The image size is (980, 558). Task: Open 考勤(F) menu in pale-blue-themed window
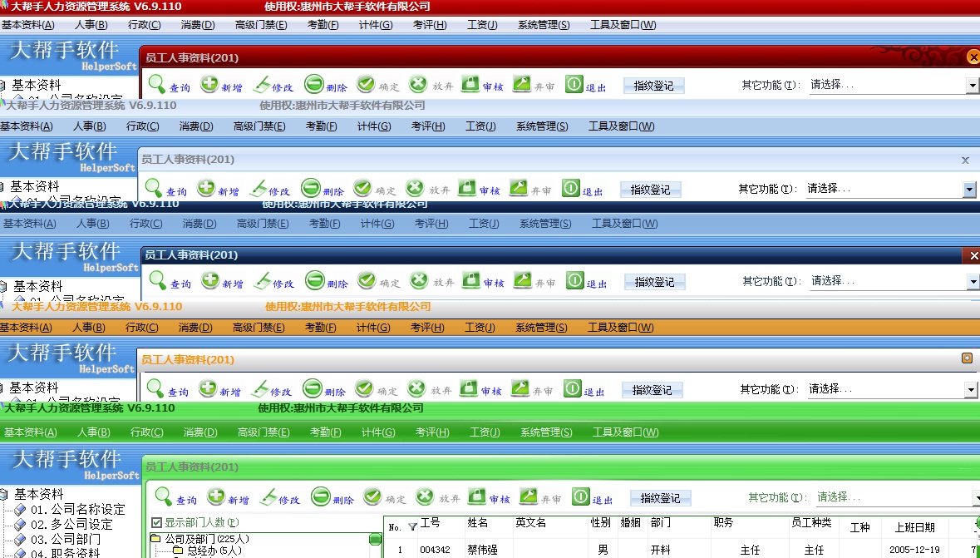point(321,126)
